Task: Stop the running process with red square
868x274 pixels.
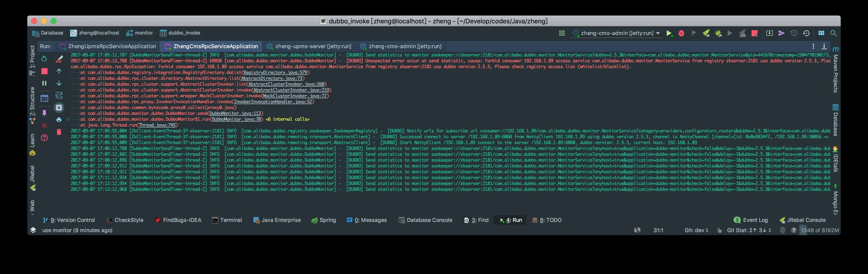Action: click(44, 71)
